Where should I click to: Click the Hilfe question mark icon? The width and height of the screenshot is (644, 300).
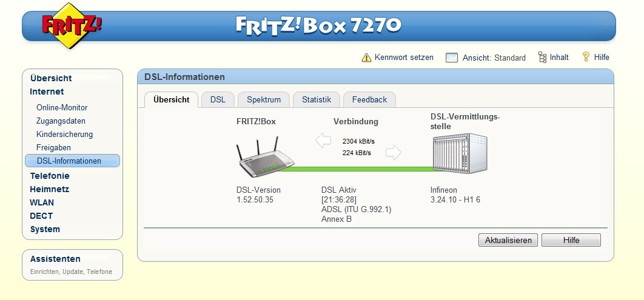pos(586,56)
